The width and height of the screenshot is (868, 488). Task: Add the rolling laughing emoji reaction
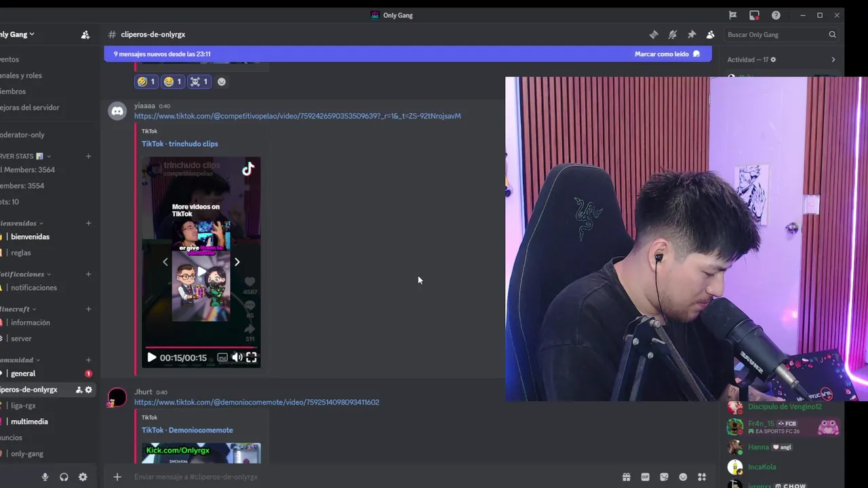point(146,81)
